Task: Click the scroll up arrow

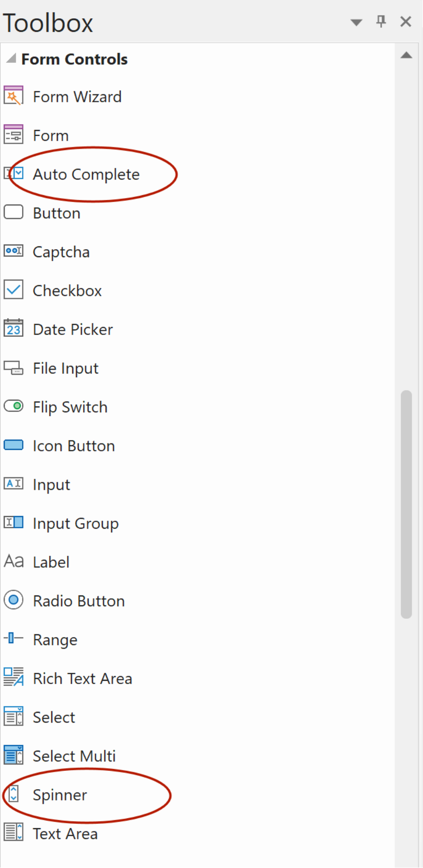Action: click(407, 55)
